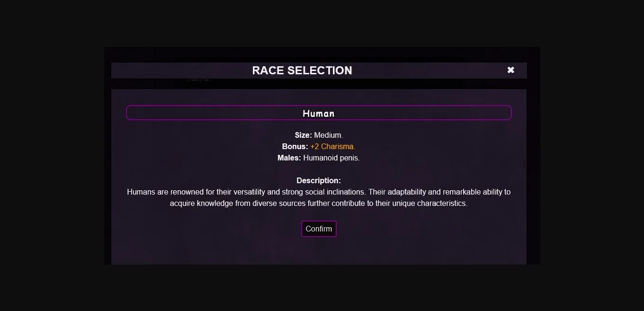Click the empty dialog area below Confirm
Image resolution: width=644 pixels, height=311 pixels.
pyautogui.click(x=319, y=251)
